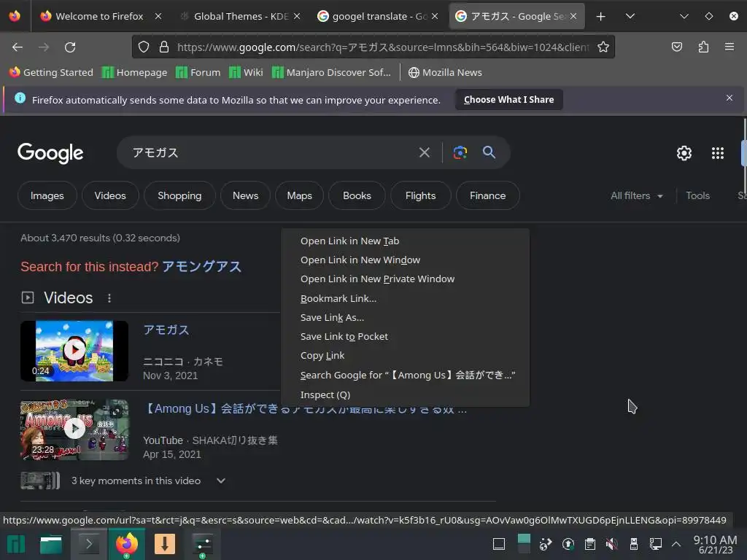Select Copy Link from context menu
The height and width of the screenshot is (560, 747).
point(405,356)
